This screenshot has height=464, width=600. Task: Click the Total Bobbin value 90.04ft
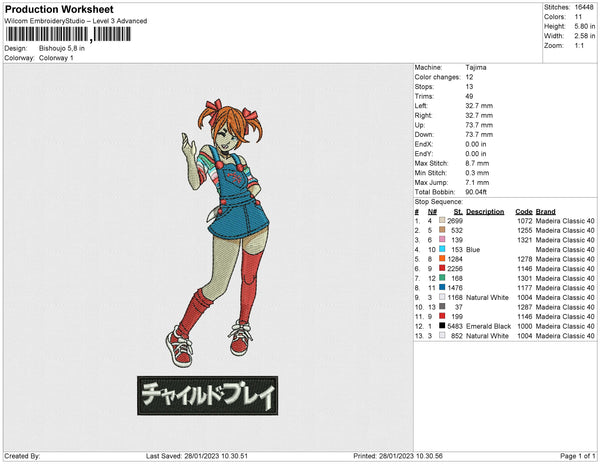tap(476, 192)
